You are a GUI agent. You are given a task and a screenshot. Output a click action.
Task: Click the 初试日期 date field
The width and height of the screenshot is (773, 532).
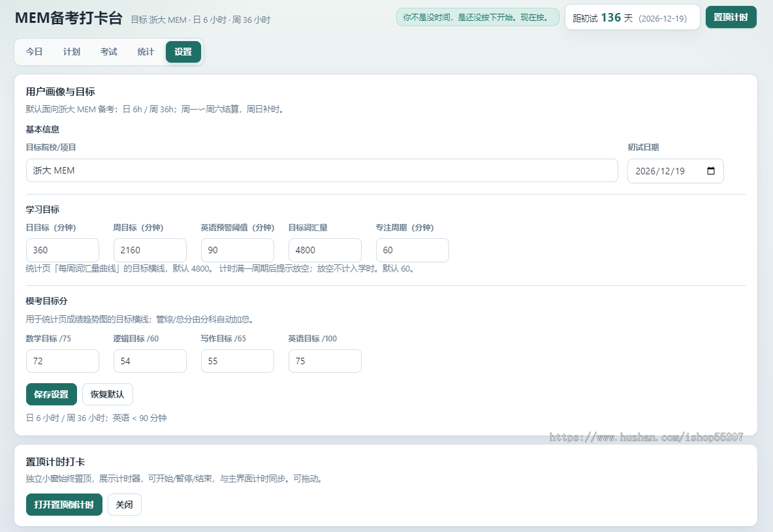[x=675, y=170]
